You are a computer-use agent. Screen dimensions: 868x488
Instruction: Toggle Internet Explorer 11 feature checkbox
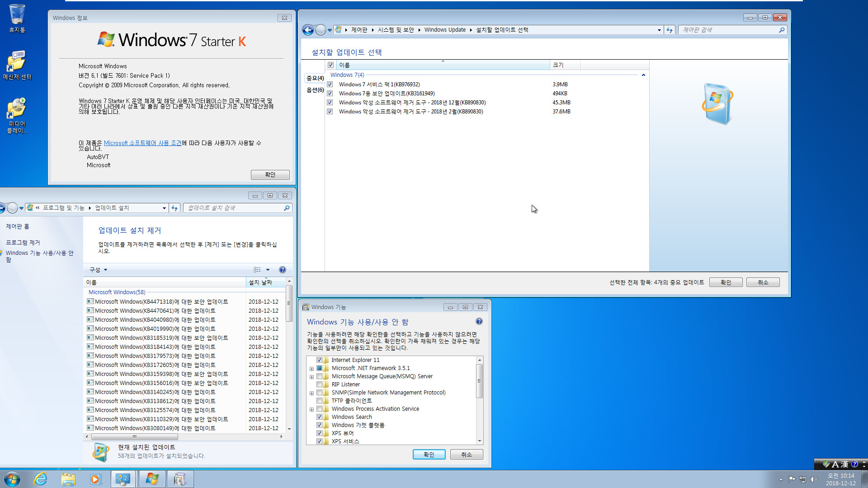(319, 360)
